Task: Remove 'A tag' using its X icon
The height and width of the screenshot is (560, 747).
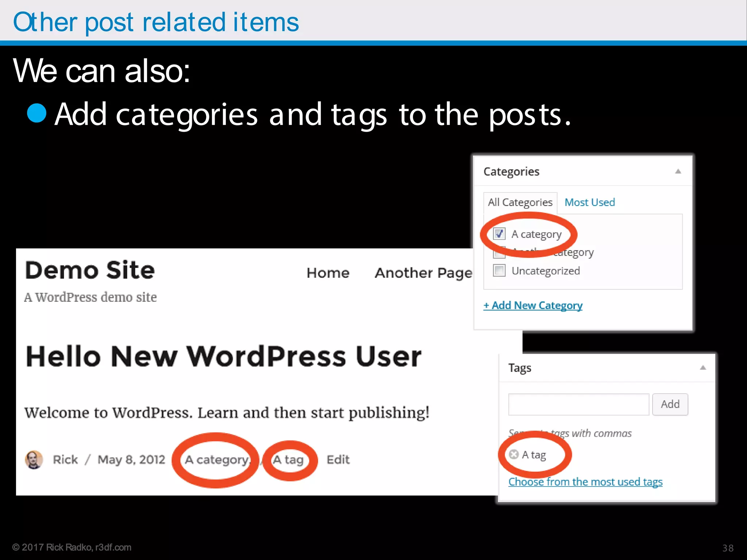Action: point(514,454)
